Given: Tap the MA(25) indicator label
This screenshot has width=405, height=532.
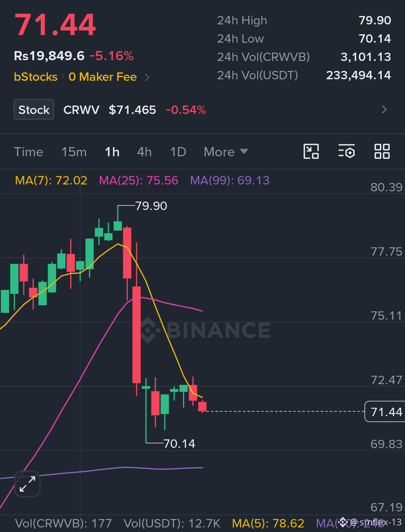Looking at the screenshot, I should click(138, 180).
